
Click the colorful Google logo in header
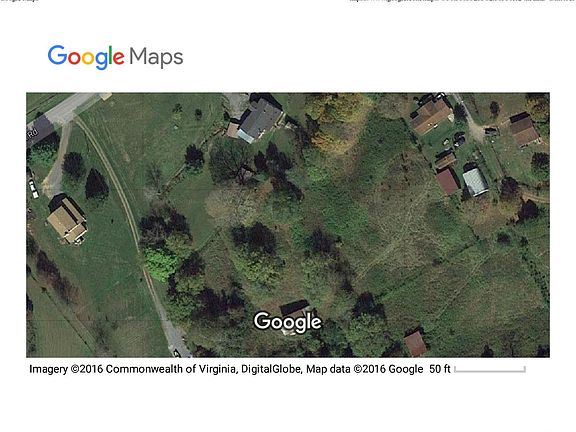coord(86,57)
